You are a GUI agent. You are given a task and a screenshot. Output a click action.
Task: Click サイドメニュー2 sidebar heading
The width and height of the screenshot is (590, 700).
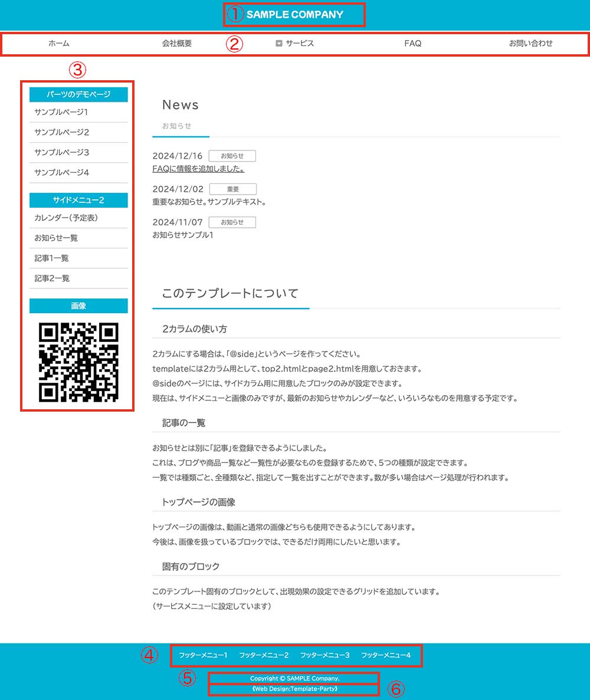tap(78, 200)
